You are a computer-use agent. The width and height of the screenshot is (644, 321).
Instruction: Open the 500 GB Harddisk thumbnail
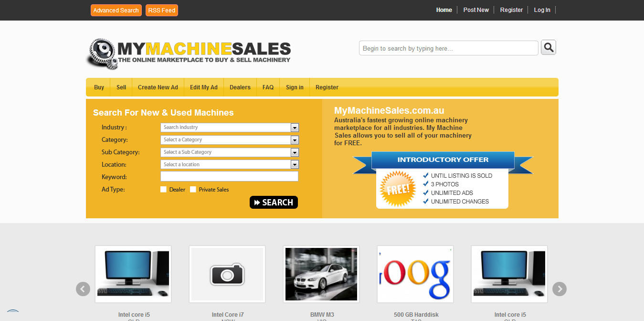point(415,274)
